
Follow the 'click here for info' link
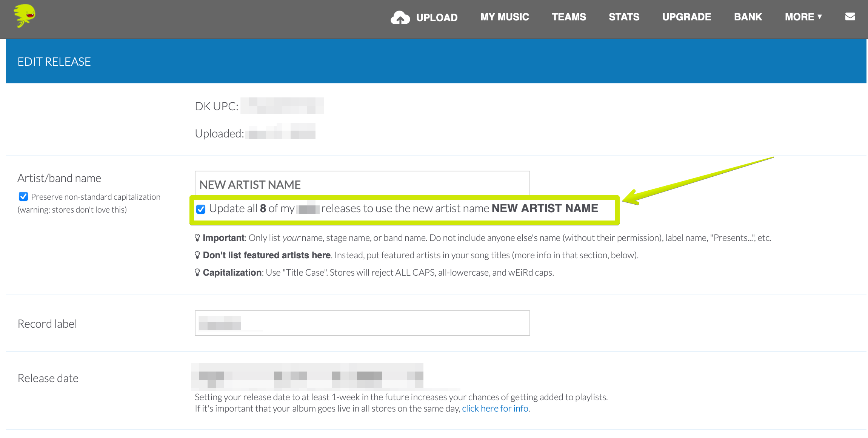(495, 409)
